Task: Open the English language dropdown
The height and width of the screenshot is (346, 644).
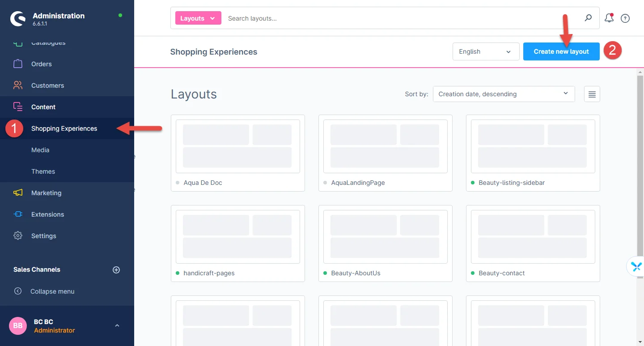Action: 486,51
